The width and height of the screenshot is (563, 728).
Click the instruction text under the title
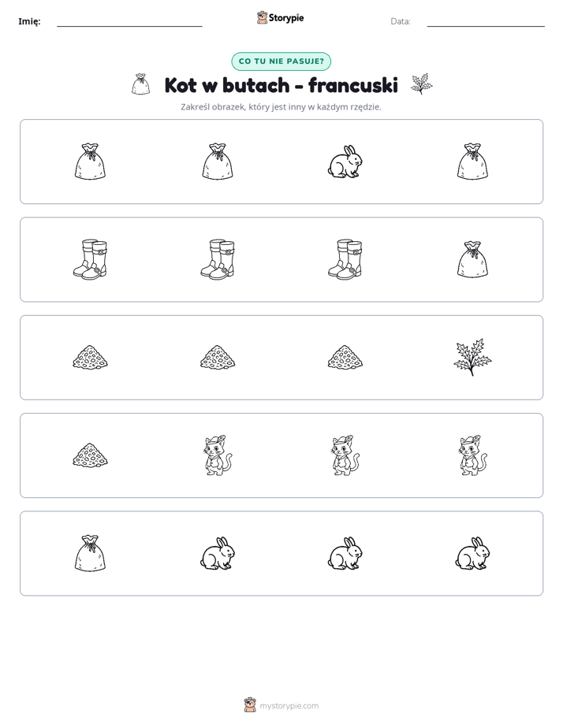(281, 107)
